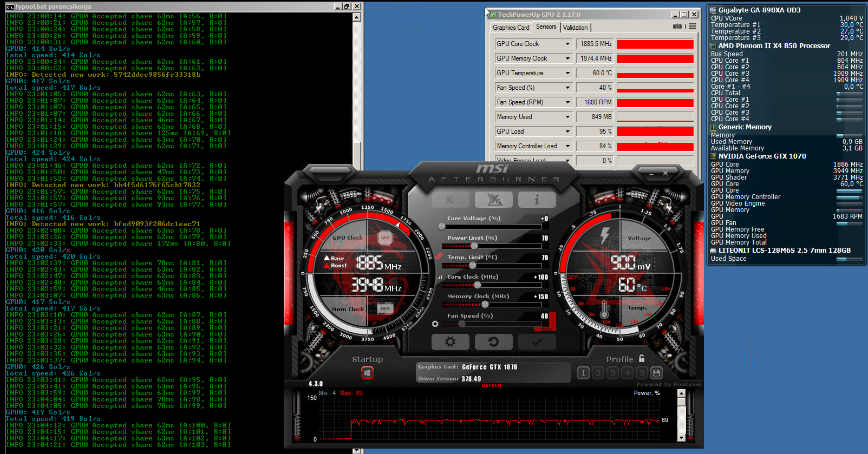Click the LITEONIT drive icon in gadget

click(713, 251)
